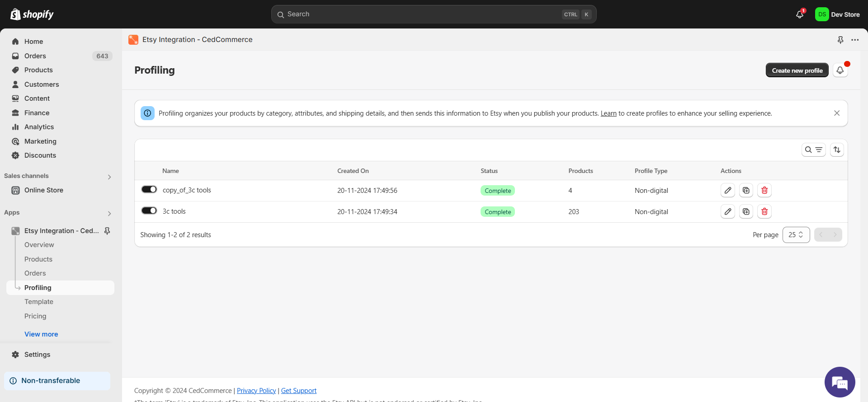This screenshot has width=868, height=402.
Task: Delete 3c tools profile
Action: click(764, 211)
